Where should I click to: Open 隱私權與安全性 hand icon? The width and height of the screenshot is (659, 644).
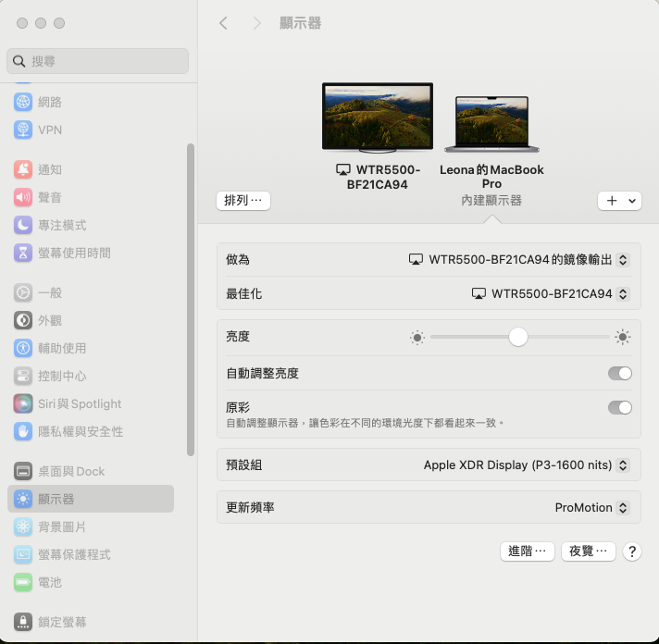pyautogui.click(x=23, y=431)
